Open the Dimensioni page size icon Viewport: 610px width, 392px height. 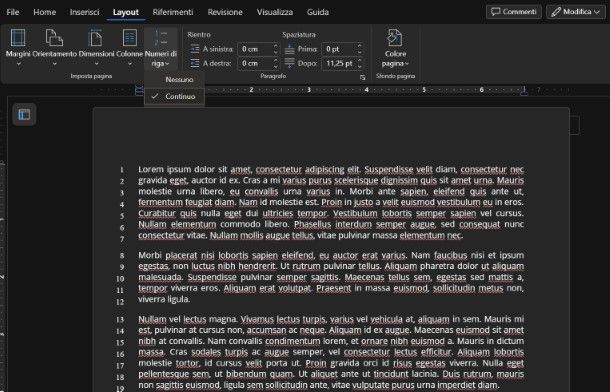[x=96, y=38]
